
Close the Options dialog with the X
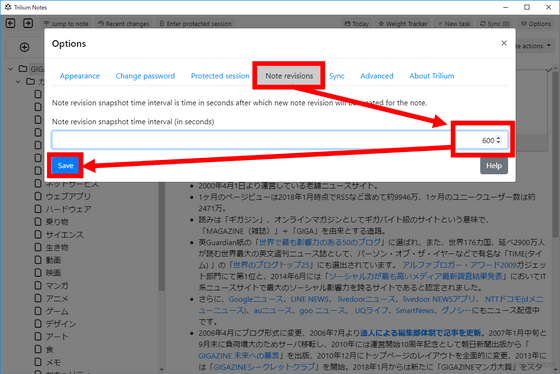click(x=504, y=43)
